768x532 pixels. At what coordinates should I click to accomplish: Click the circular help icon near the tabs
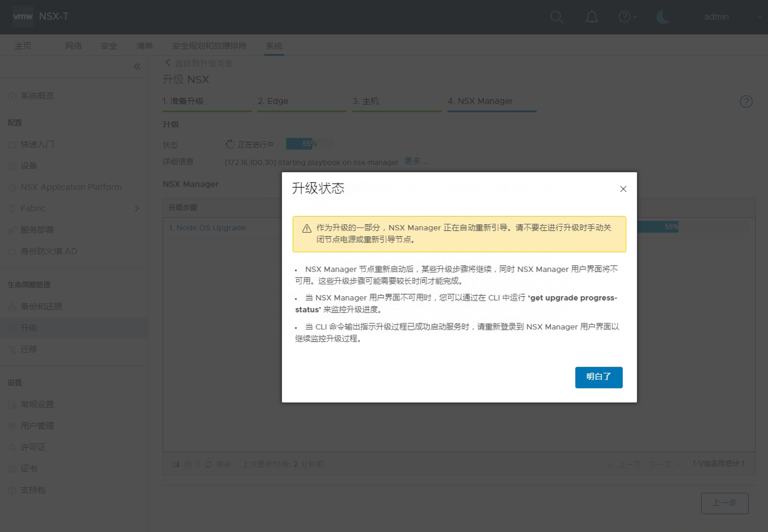tap(746, 102)
